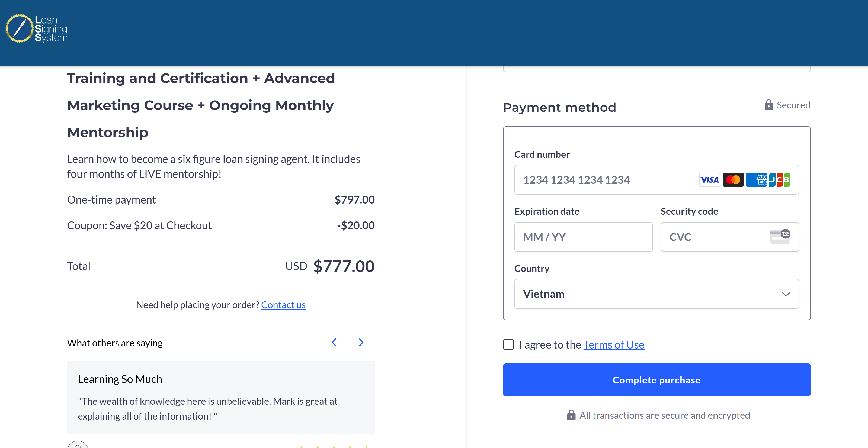Image resolution: width=868 pixels, height=448 pixels.
Task: Click the Learning So Much testimonial card
Action: (221, 397)
